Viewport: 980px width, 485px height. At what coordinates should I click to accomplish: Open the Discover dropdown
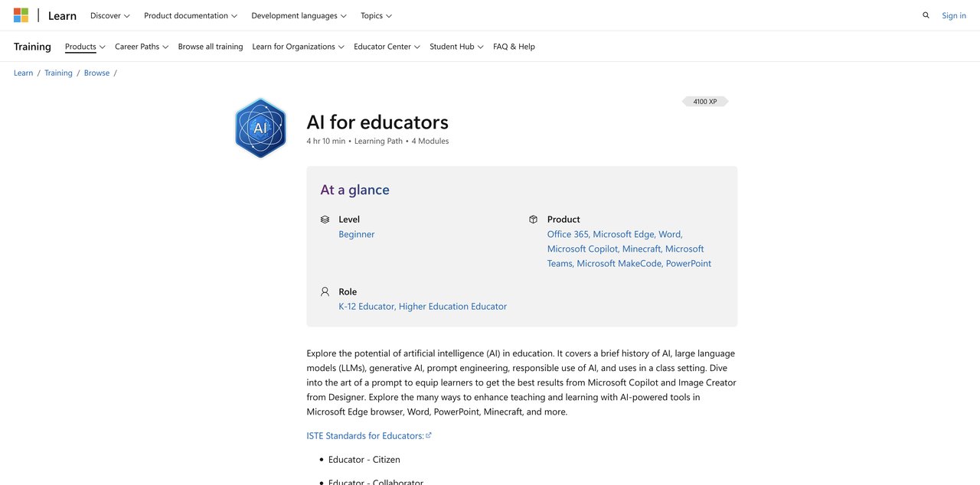tap(108, 15)
